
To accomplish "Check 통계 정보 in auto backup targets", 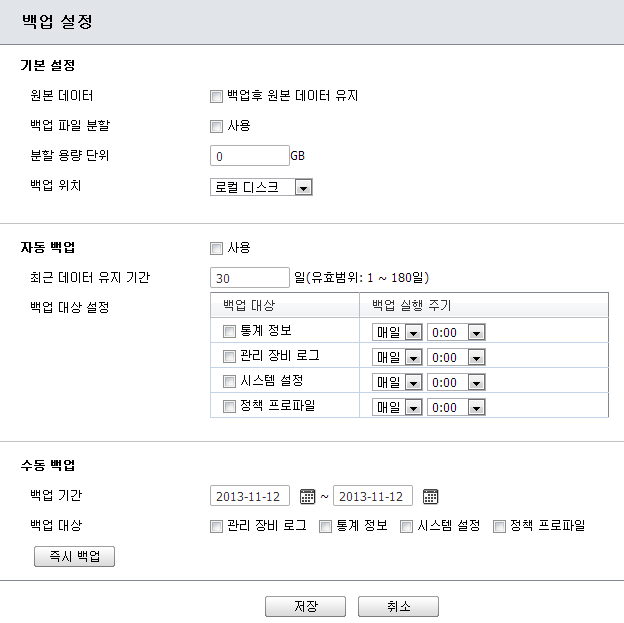I will (229, 331).
